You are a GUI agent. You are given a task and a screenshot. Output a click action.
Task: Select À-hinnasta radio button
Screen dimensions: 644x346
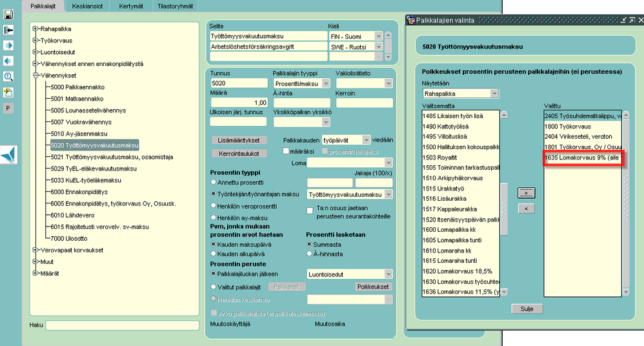(309, 254)
